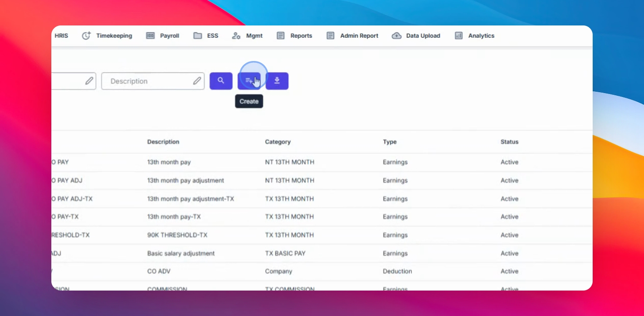This screenshot has width=644, height=316.
Task: Click the Timekeeping clock icon
Action: click(x=86, y=36)
